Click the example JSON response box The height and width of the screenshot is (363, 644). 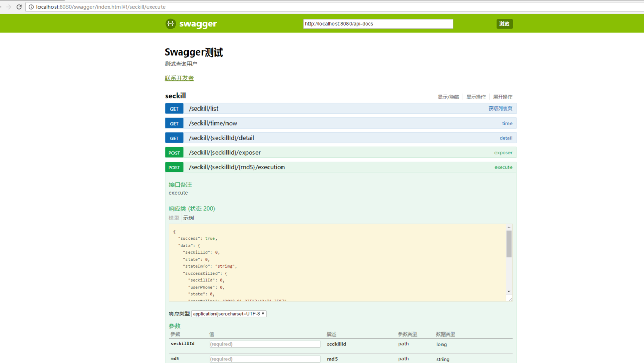tap(338, 263)
